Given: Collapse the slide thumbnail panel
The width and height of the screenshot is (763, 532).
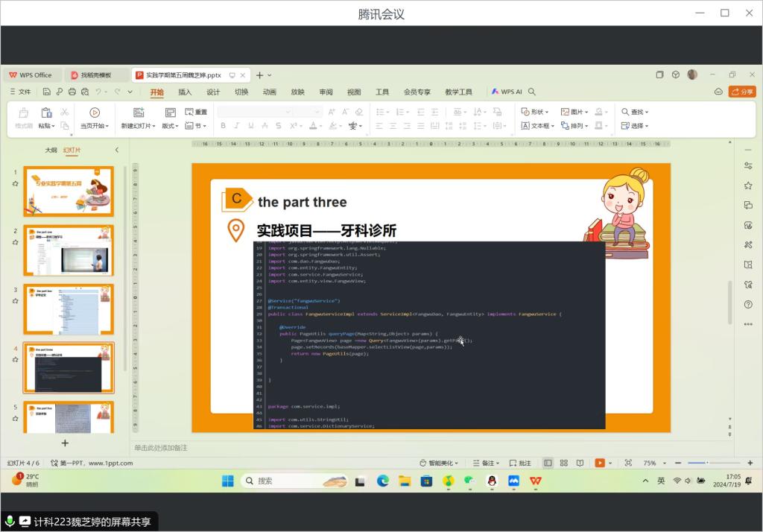Looking at the screenshot, I should click(x=116, y=150).
